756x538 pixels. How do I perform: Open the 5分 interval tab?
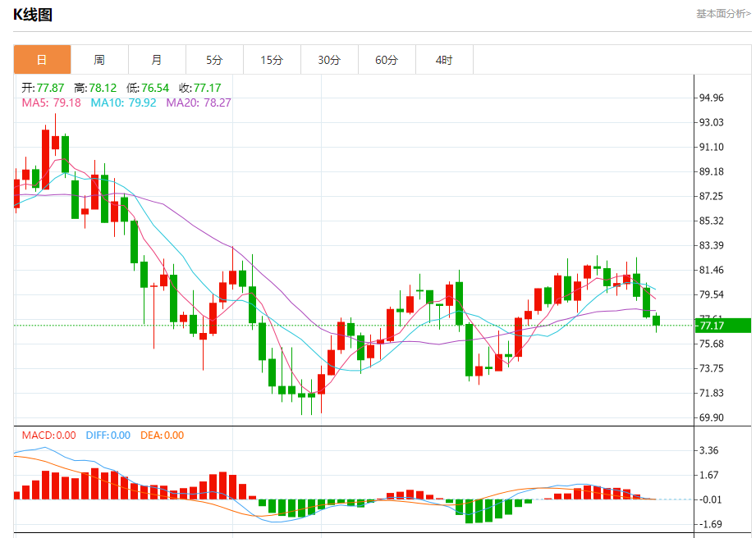coord(214,60)
